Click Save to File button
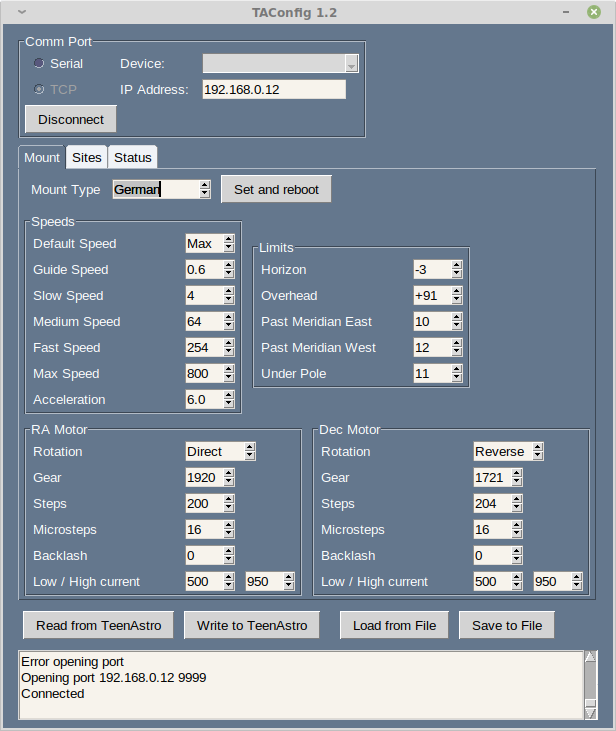The image size is (616, 731). point(507,625)
